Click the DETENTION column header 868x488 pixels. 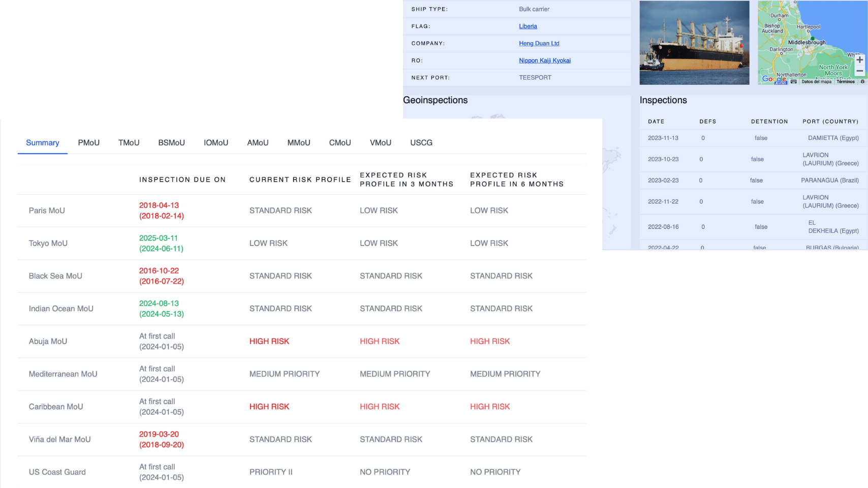click(x=769, y=121)
